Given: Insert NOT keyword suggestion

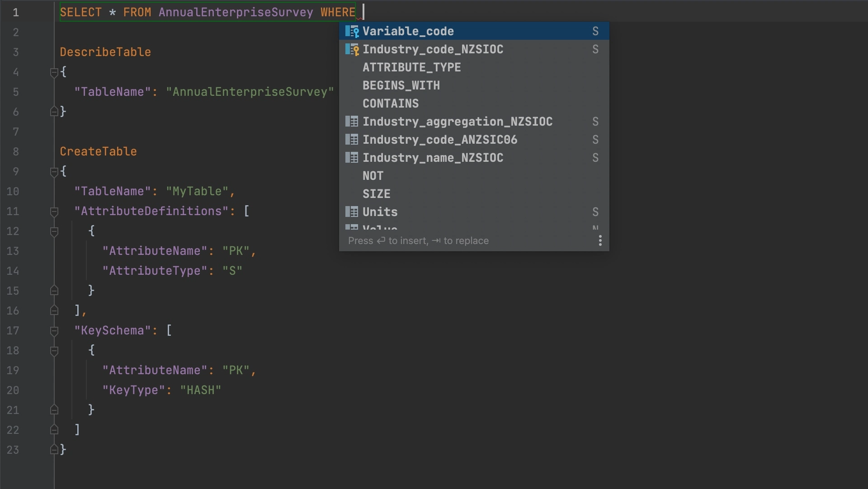Looking at the screenshot, I should click(474, 176).
